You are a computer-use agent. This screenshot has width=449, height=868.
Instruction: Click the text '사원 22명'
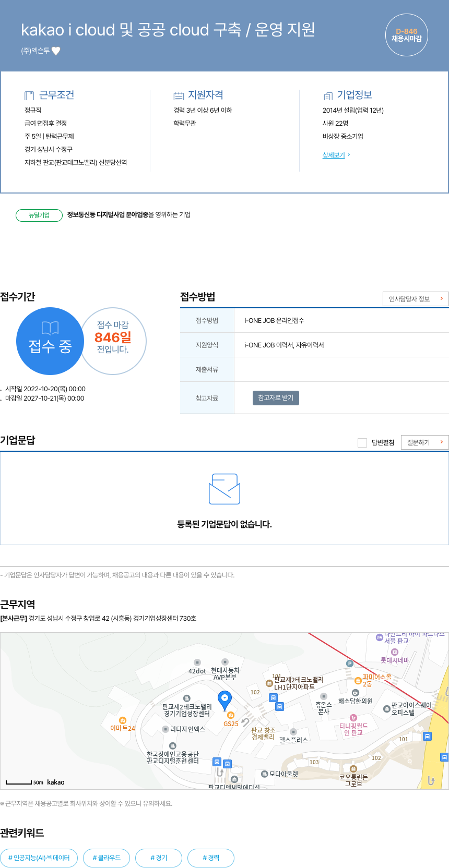(x=335, y=123)
